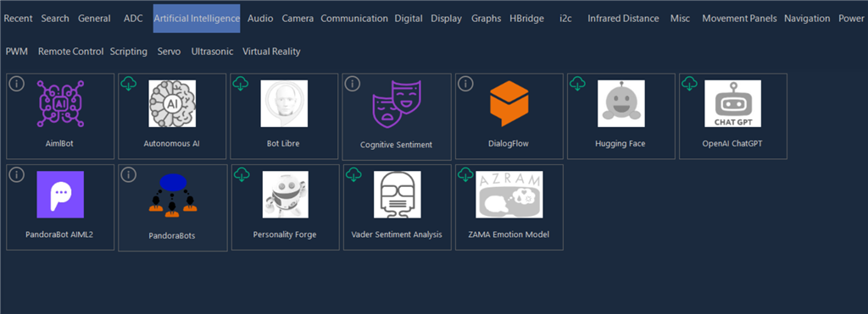The height and width of the screenshot is (314, 868).
Task: Click the Autonomous AI brain icon
Action: point(172,103)
